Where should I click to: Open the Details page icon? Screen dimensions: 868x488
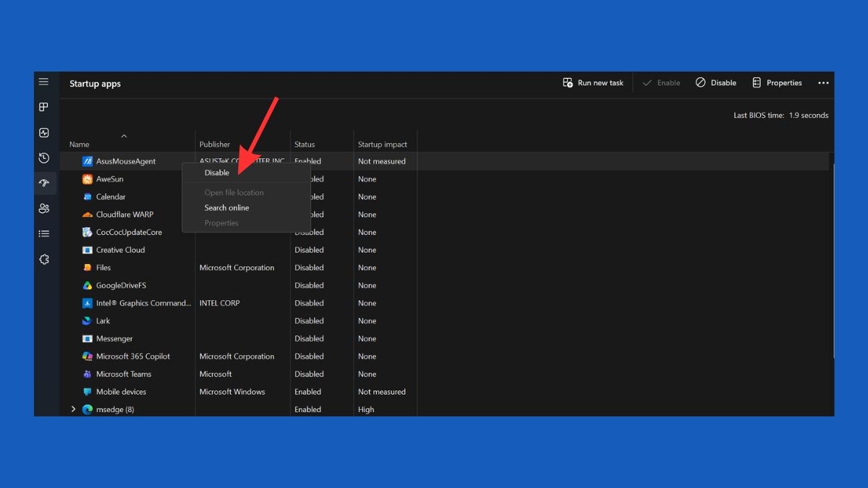44,234
